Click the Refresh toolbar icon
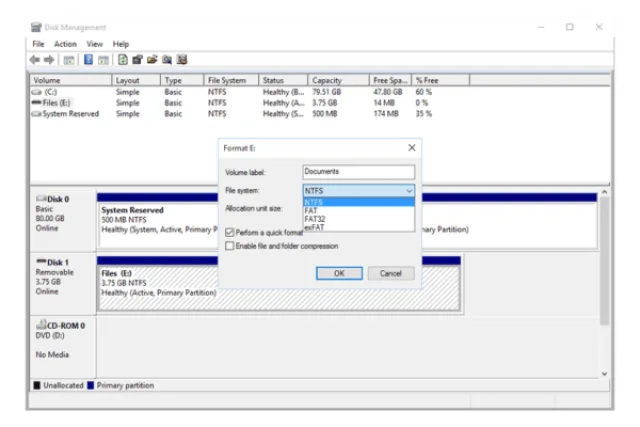Viewport: 640px width, 427px height. pyautogui.click(x=122, y=60)
